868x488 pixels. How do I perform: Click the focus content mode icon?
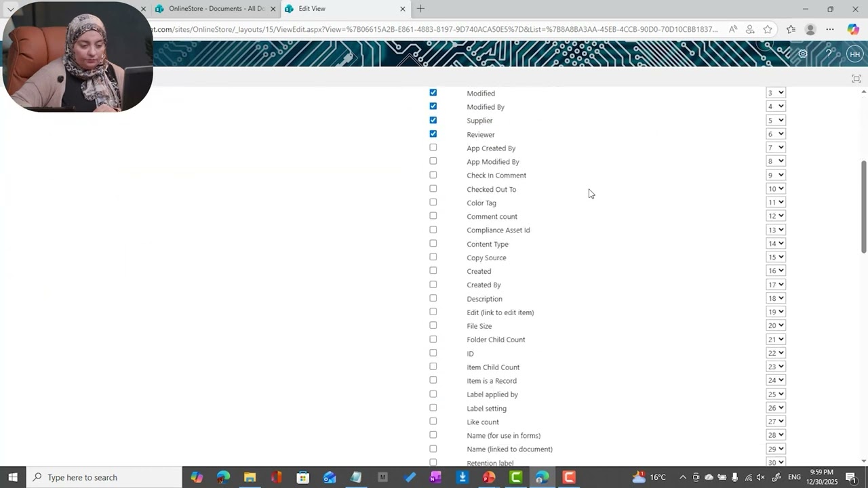[856, 79]
